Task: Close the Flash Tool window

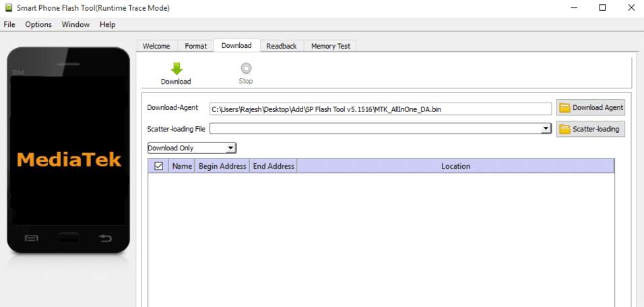Action: [x=632, y=8]
